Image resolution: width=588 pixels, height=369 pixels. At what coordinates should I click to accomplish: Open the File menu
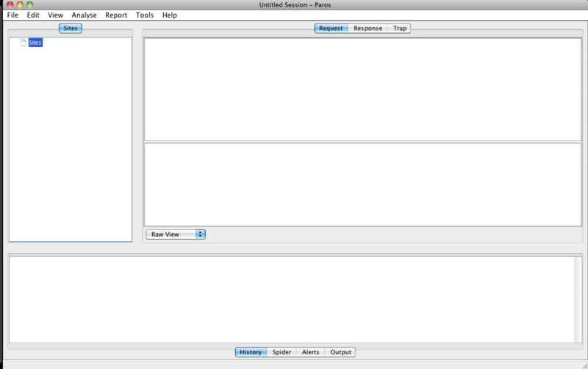tap(12, 15)
